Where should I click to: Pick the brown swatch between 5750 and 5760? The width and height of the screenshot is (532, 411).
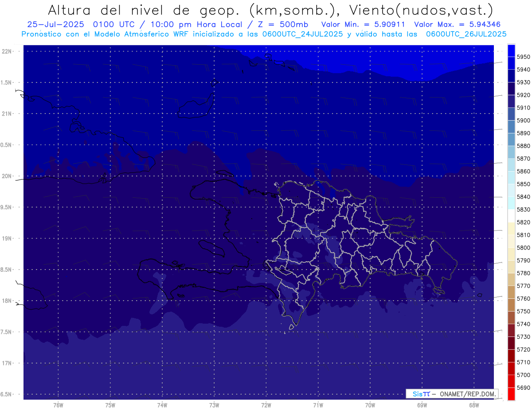point(511,305)
